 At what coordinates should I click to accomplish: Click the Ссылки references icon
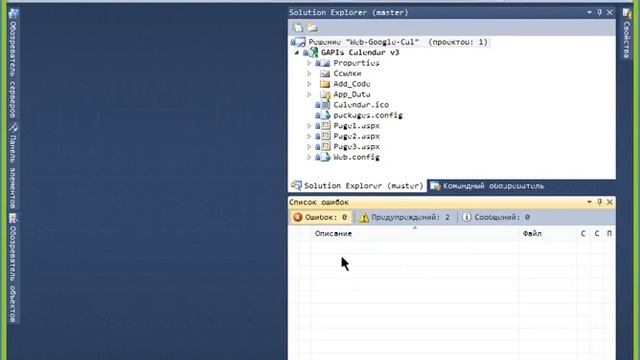click(x=325, y=73)
